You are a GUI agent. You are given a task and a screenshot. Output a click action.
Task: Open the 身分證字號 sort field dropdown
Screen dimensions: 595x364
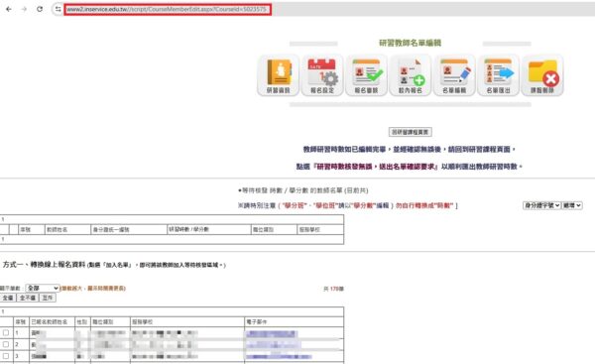pyautogui.click(x=541, y=205)
